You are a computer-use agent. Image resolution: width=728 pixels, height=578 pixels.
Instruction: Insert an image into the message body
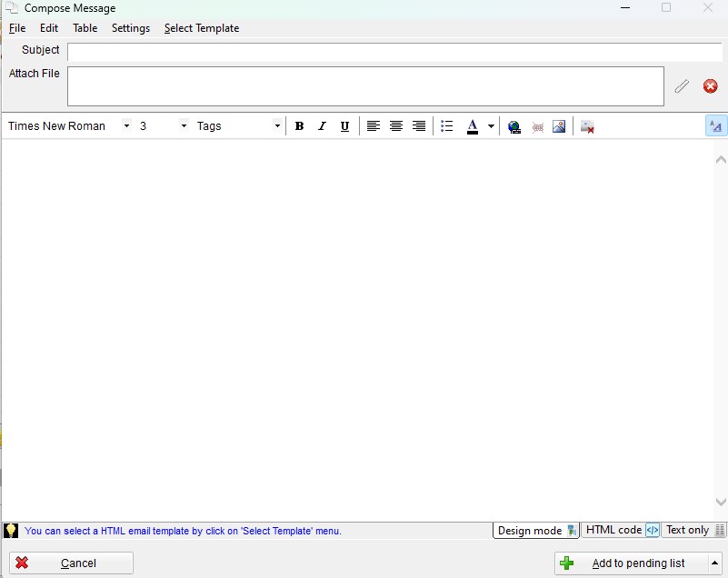point(559,125)
